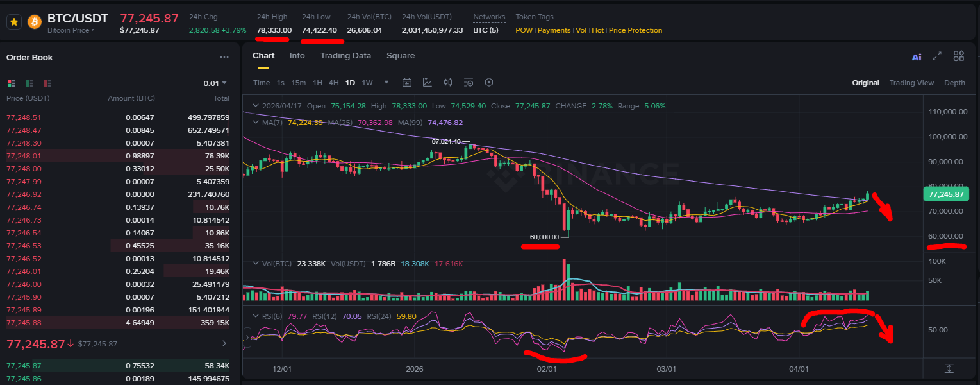The height and width of the screenshot is (385, 980).
Task: Select the 1D time interval
Action: [x=350, y=83]
